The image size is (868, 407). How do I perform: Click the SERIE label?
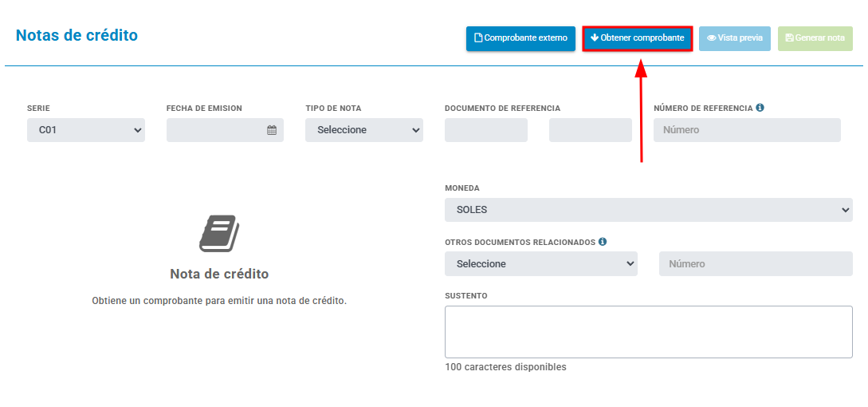(x=38, y=108)
